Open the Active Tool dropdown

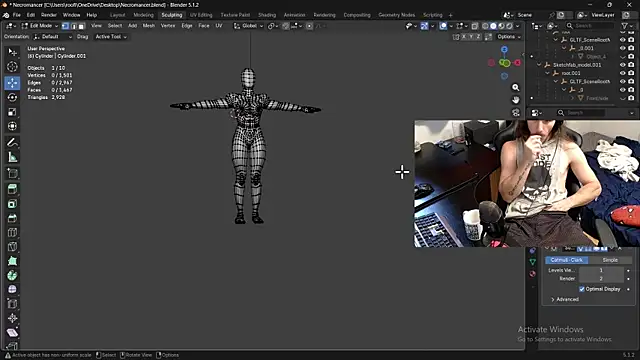[111, 37]
